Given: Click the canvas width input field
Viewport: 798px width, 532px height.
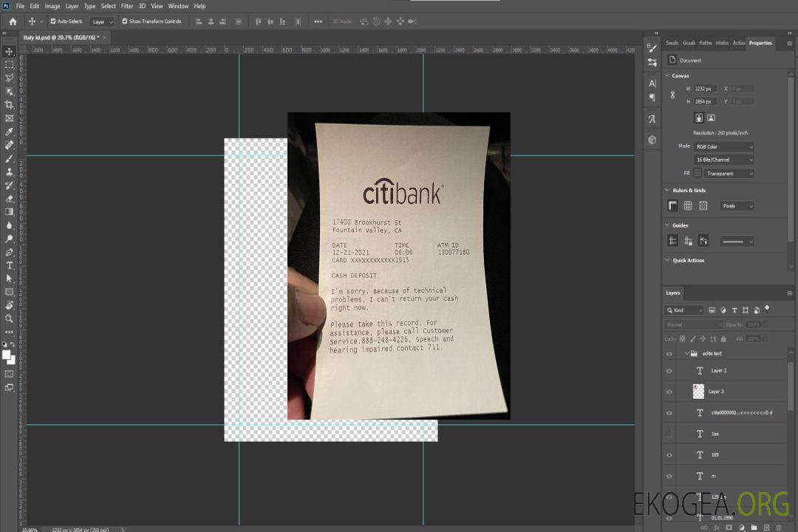Looking at the screenshot, I should (706, 89).
